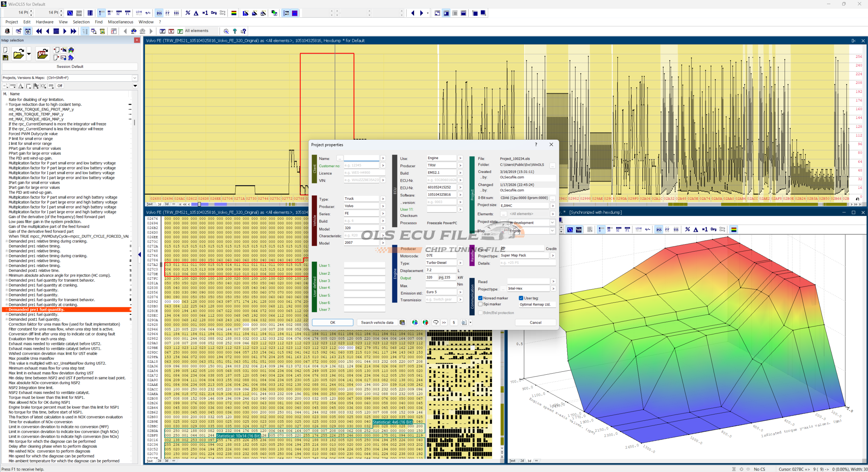The height and width of the screenshot is (472, 868).
Task: Click the rainbow color display icon
Action: coord(234,13)
